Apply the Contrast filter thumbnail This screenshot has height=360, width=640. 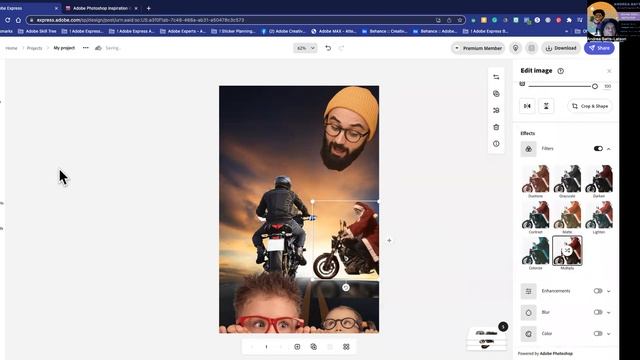[x=536, y=215]
